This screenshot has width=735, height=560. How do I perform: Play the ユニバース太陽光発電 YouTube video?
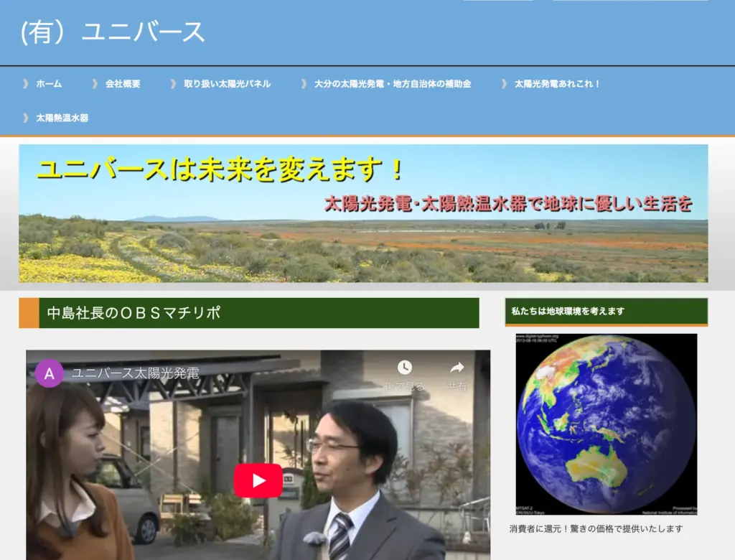tap(258, 480)
